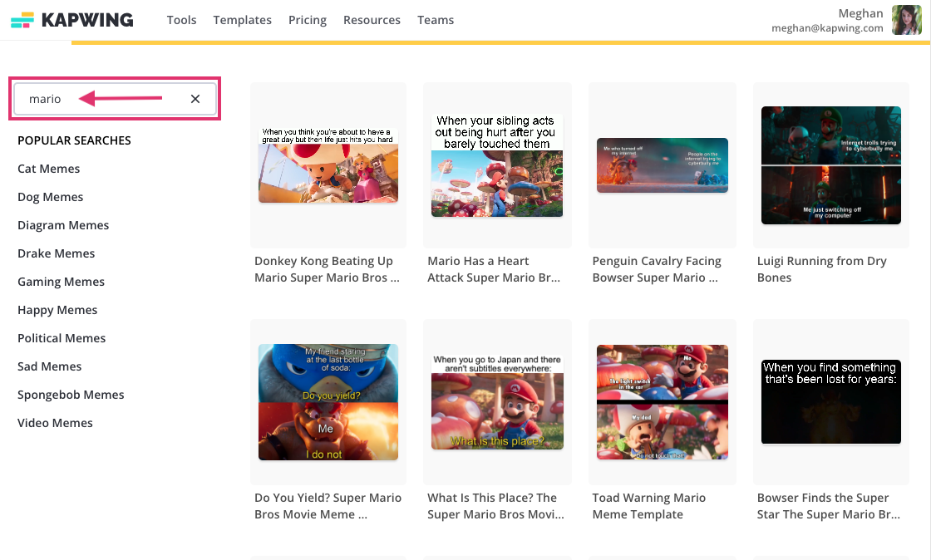Click the Kapwing logo icon
The height and width of the screenshot is (560, 931).
pyautogui.click(x=22, y=20)
